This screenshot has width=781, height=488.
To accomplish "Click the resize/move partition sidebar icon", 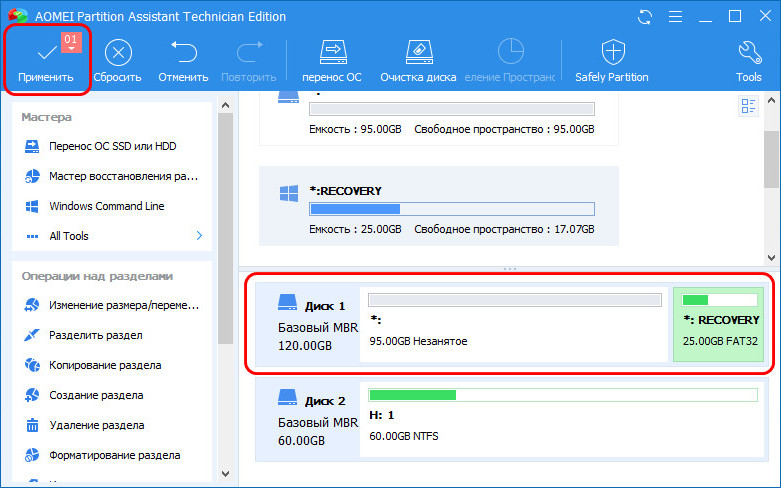I will (x=32, y=305).
